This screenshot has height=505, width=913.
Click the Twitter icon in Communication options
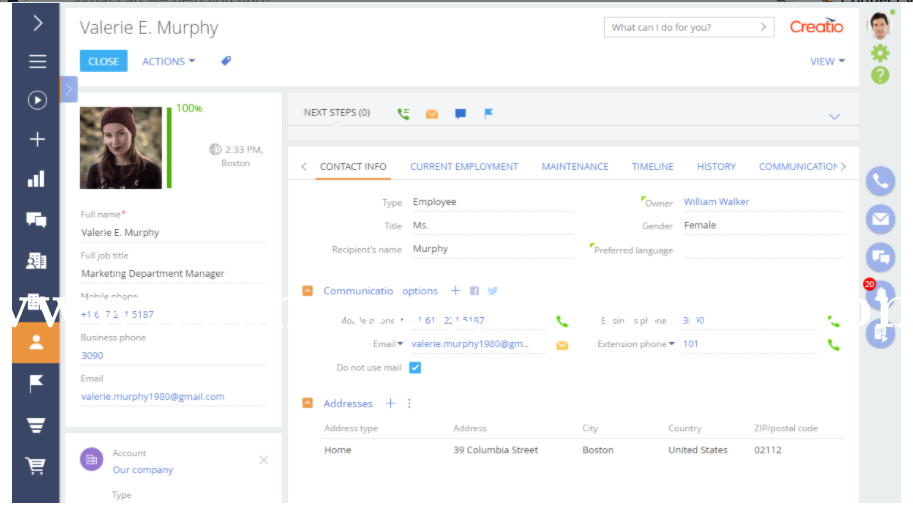pyautogui.click(x=493, y=291)
